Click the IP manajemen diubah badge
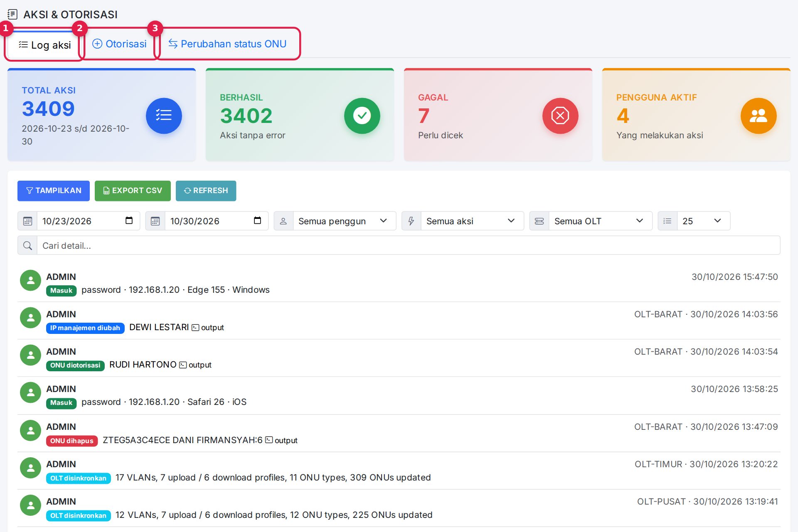798x532 pixels. pyautogui.click(x=85, y=328)
